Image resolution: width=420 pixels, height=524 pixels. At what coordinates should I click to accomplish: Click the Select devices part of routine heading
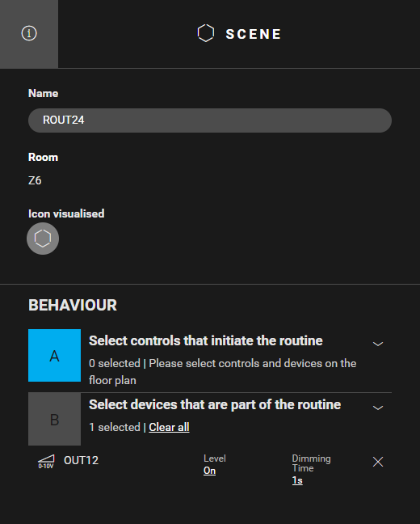tap(215, 404)
